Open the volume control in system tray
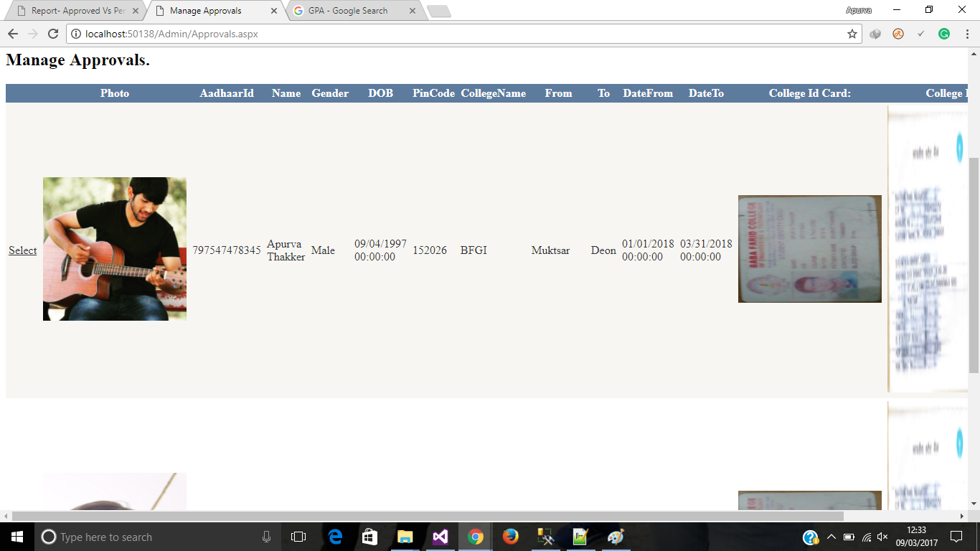This screenshot has height=551, width=980. pyautogui.click(x=883, y=537)
